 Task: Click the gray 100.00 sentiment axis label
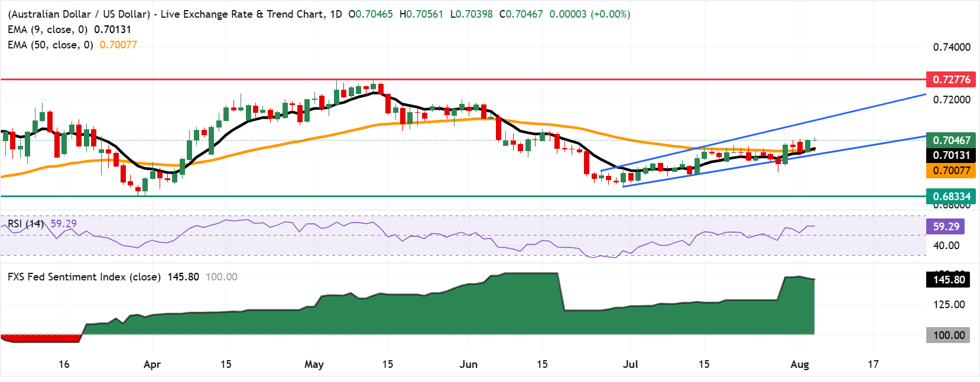(x=948, y=335)
